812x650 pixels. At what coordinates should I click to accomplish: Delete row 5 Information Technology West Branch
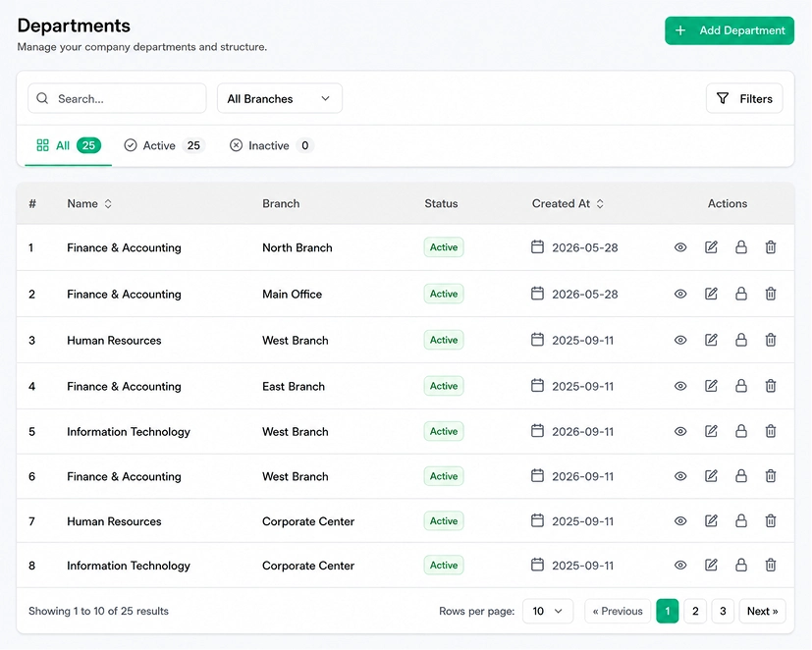point(771,431)
